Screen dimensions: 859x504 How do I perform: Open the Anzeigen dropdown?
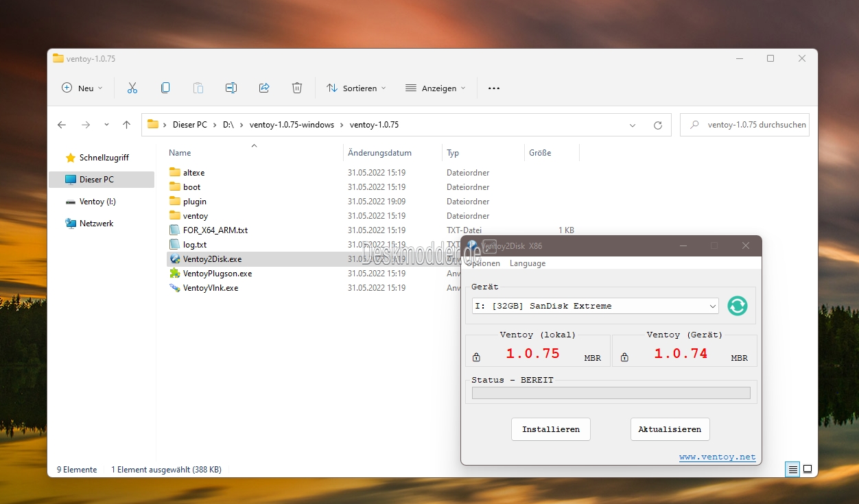pyautogui.click(x=436, y=88)
